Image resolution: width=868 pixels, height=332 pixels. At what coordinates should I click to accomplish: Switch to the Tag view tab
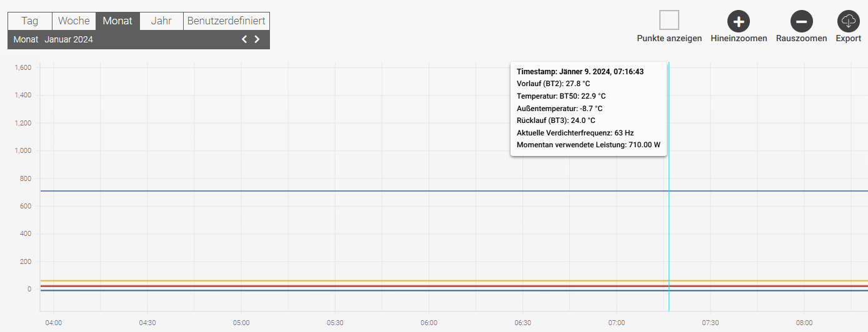click(29, 21)
